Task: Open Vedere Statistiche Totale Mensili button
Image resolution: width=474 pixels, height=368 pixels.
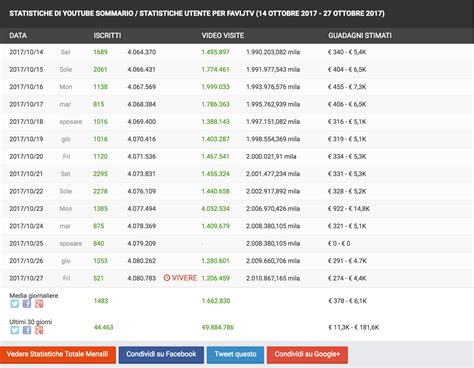Action: 58,355
